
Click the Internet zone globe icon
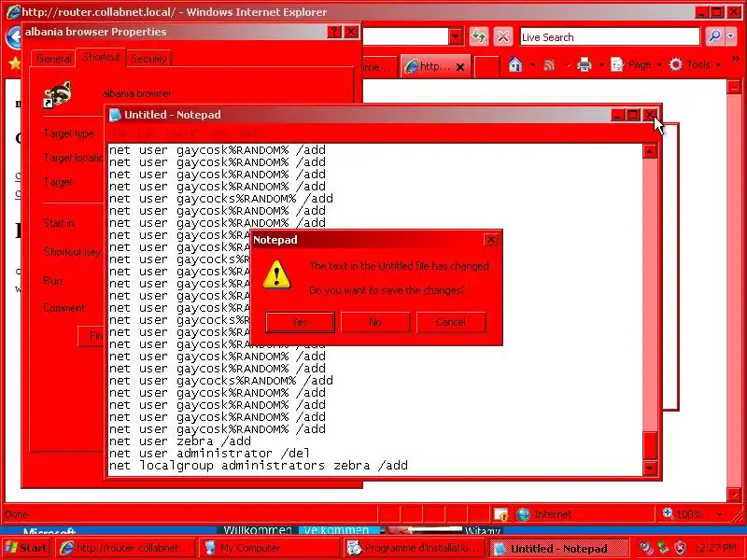click(x=523, y=514)
